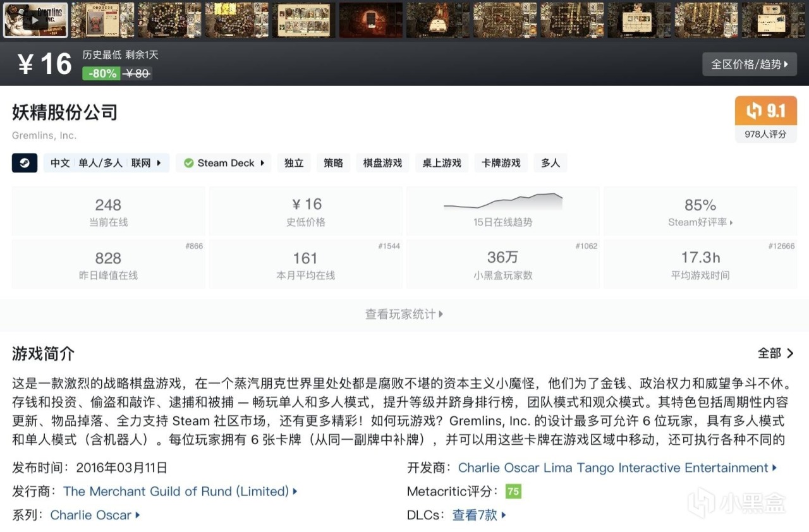This screenshot has height=532, width=809.
Task: Click the 36万 小黑盒玩家数 stat card
Action: click(502, 264)
